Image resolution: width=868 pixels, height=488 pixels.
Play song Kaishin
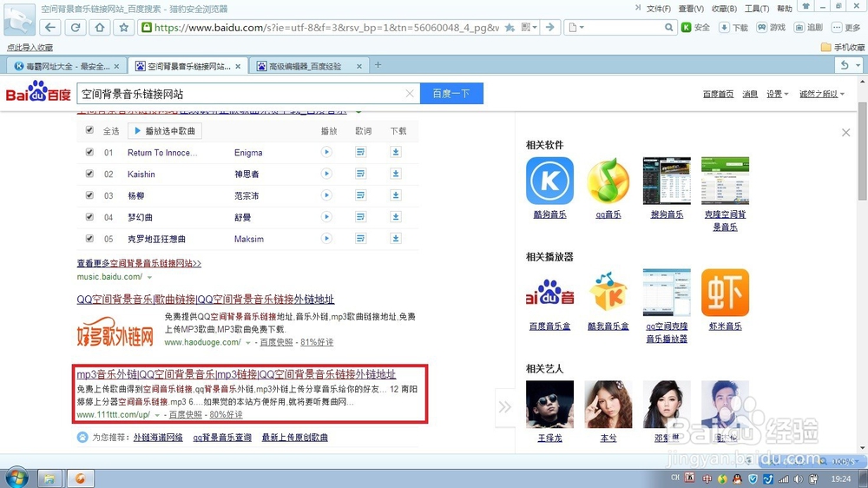(x=326, y=174)
